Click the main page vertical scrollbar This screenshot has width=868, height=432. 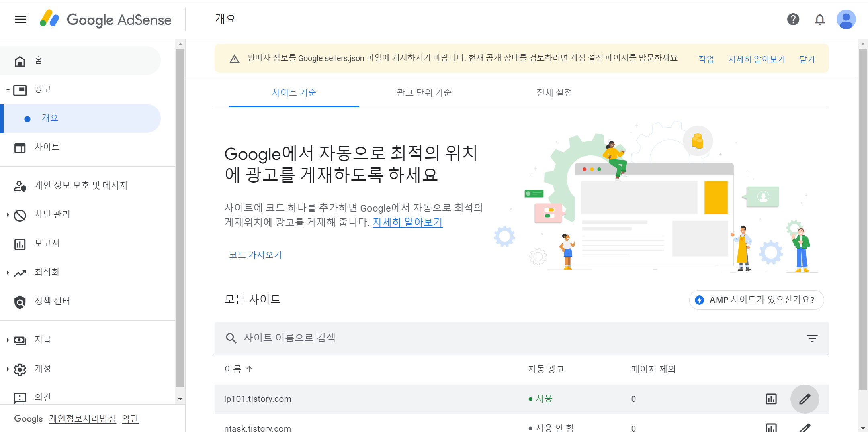(x=863, y=219)
